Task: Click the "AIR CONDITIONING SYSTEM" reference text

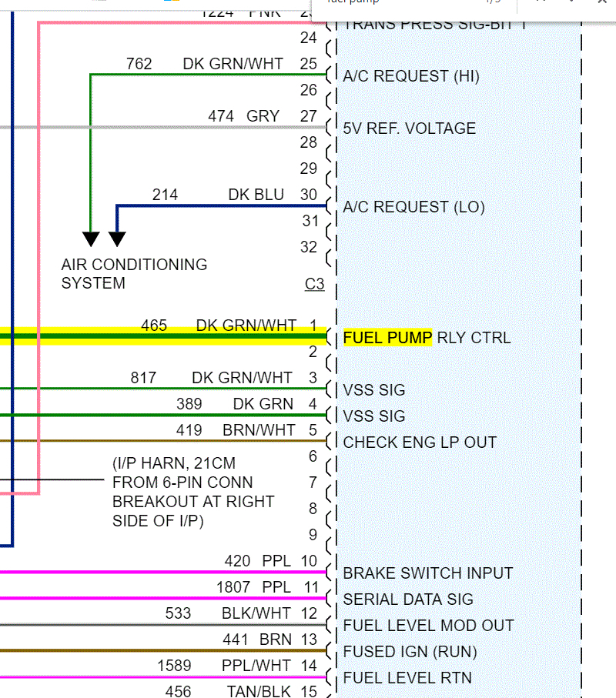Action: tap(134, 274)
